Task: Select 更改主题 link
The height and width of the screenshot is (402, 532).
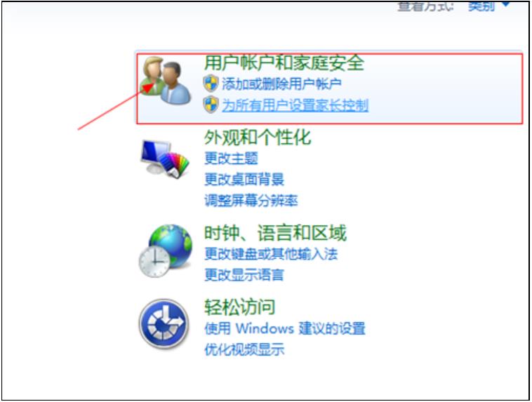Action: [x=231, y=159]
